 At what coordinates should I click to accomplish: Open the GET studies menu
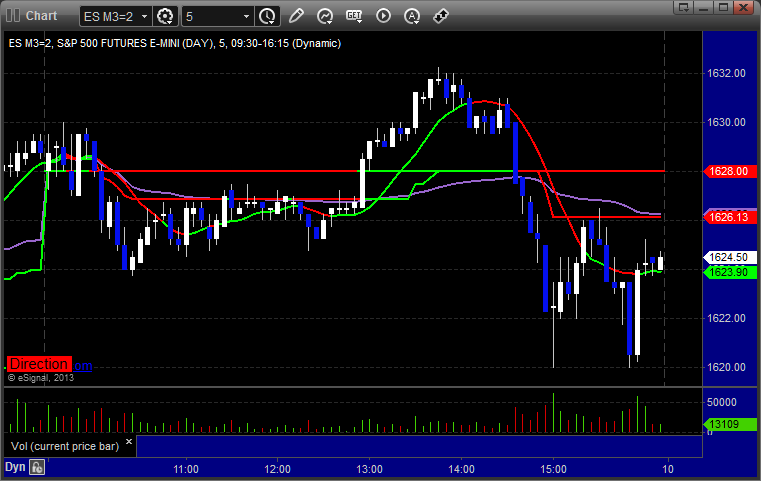(354, 16)
